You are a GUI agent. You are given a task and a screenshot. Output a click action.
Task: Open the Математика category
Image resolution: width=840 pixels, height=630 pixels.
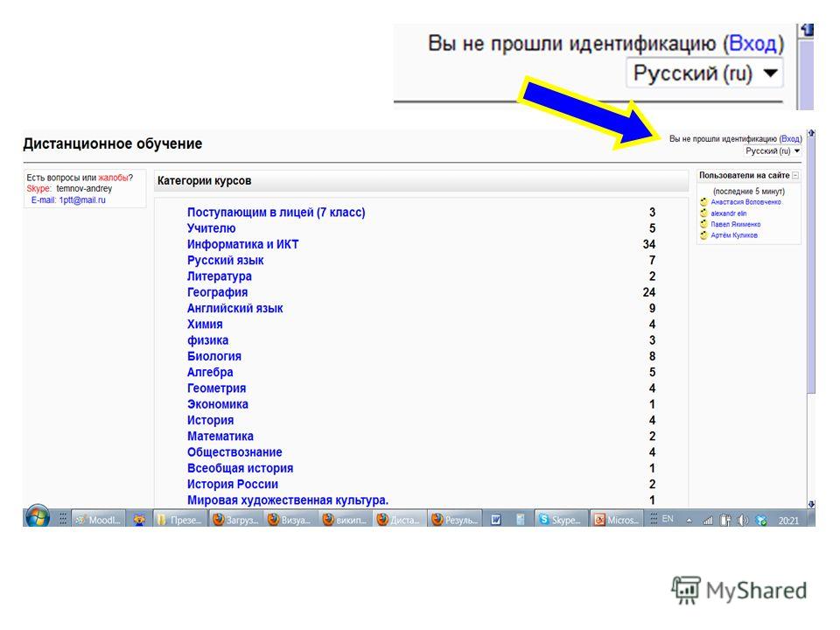(220, 437)
